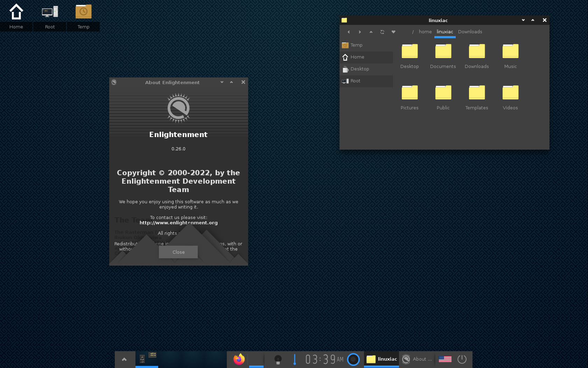Click the Downloads path breadcrumb
Image resolution: width=588 pixels, height=368 pixels.
(470, 32)
